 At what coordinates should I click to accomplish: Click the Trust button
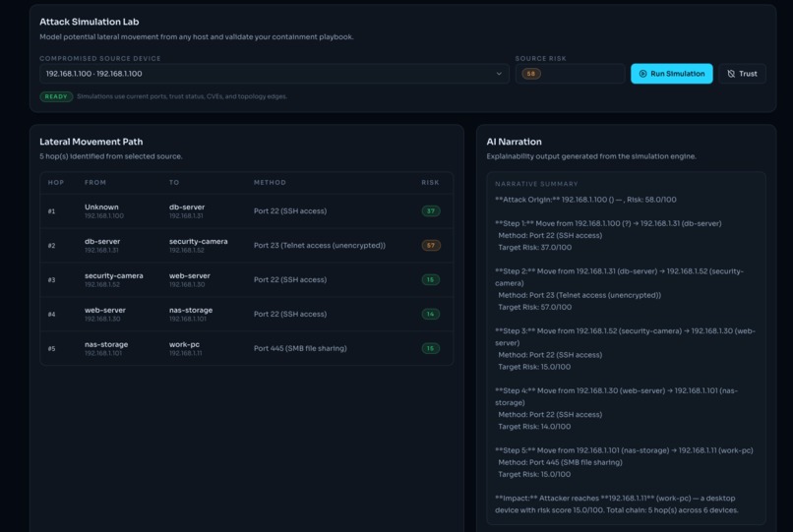coord(742,74)
